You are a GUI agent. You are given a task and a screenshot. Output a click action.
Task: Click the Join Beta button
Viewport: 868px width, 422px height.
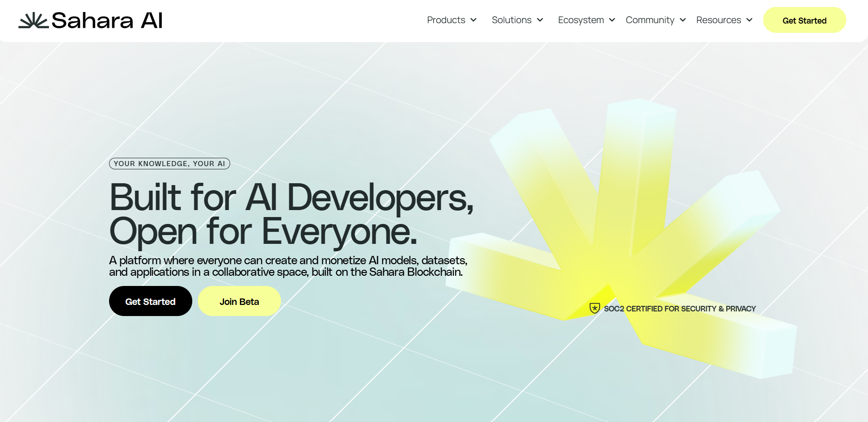[239, 301]
